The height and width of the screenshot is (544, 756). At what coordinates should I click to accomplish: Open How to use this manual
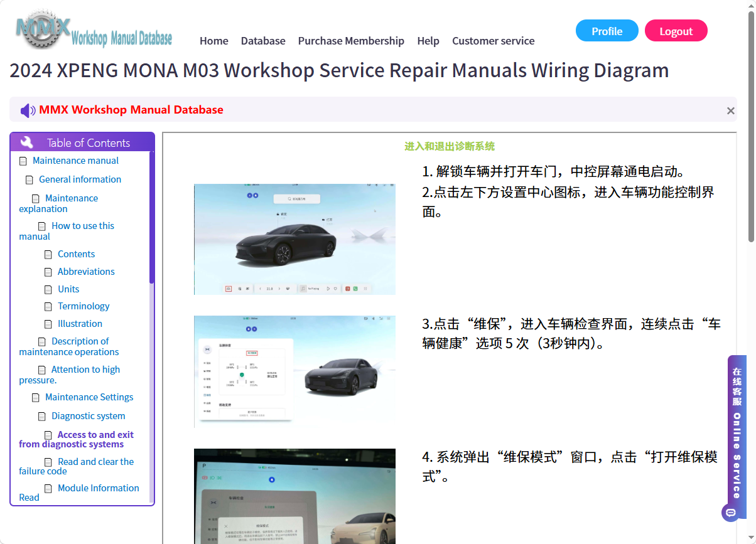(67, 231)
